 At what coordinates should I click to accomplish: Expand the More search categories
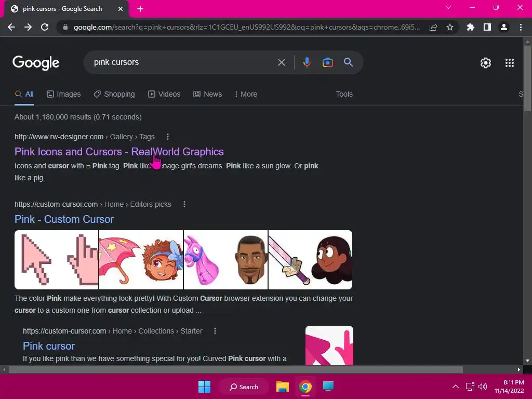tap(246, 95)
